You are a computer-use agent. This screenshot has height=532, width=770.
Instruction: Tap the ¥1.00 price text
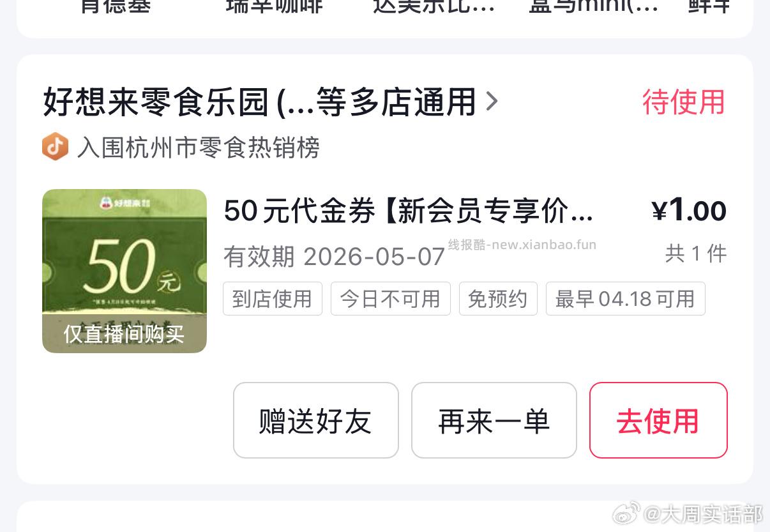tap(689, 211)
